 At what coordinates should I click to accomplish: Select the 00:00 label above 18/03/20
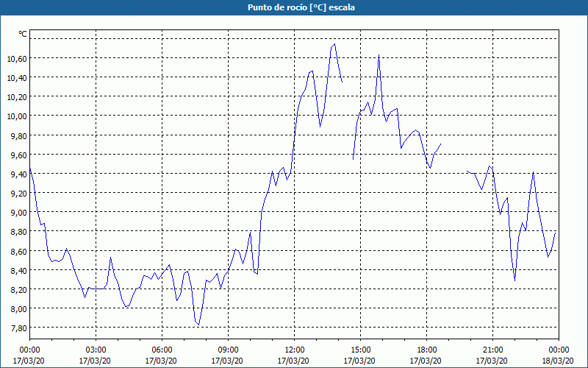559,350
